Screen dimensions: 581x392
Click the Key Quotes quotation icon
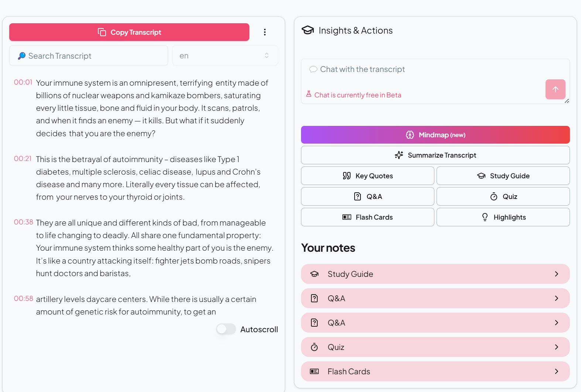click(x=346, y=176)
